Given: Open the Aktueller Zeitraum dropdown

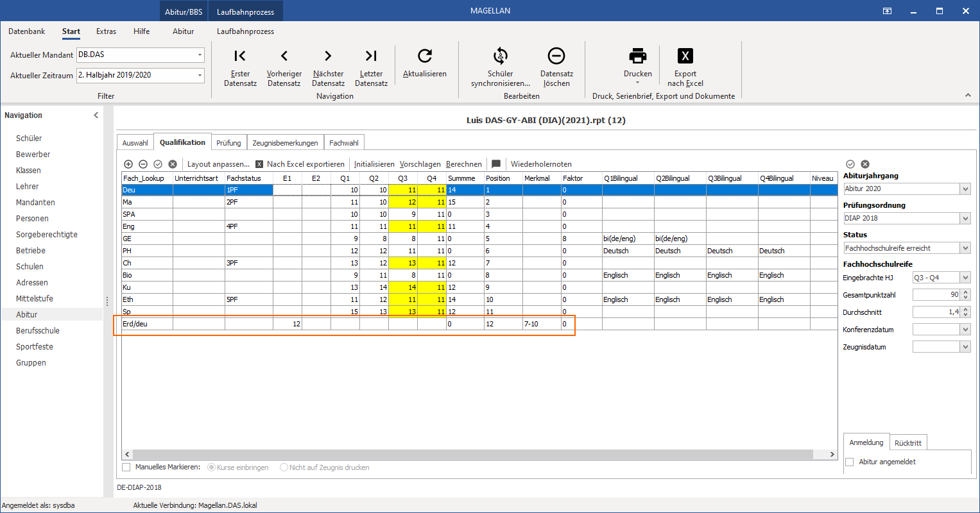Looking at the screenshot, I should 200,75.
